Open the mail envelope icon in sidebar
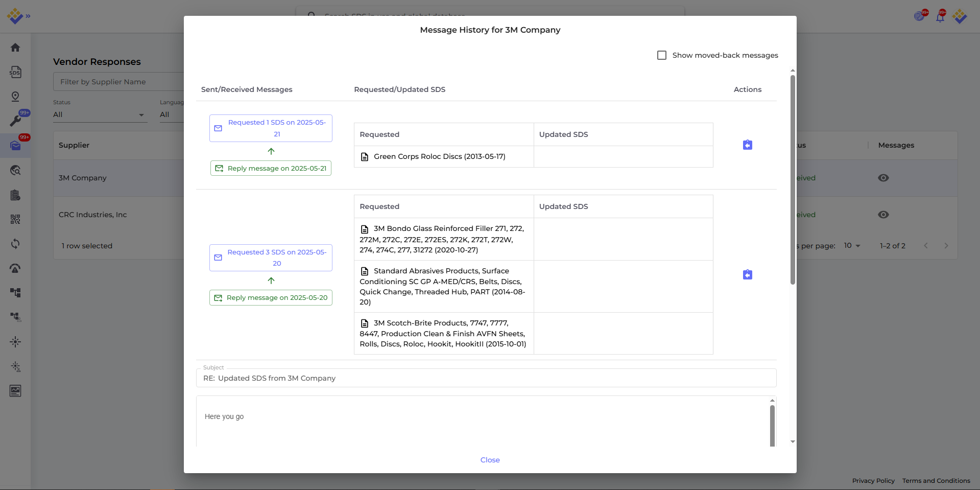The height and width of the screenshot is (490, 980). tap(15, 146)
